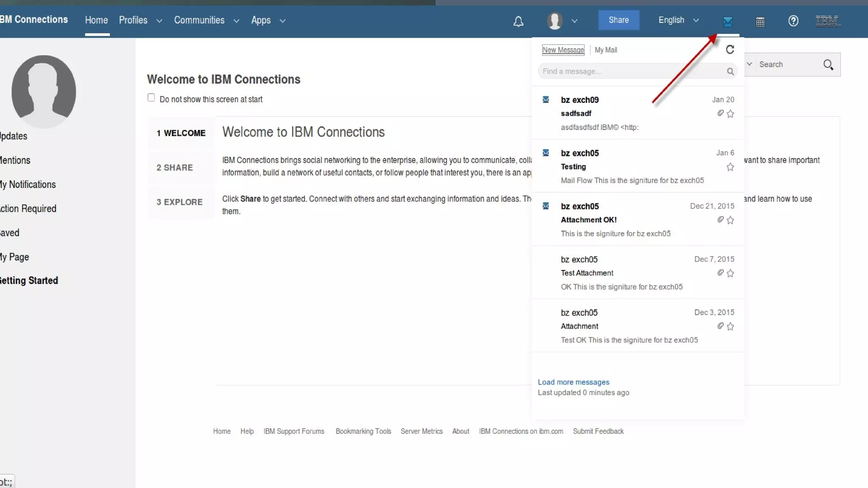Open Communities in navigation bar

pyautogui.click(x=199, y=20)
